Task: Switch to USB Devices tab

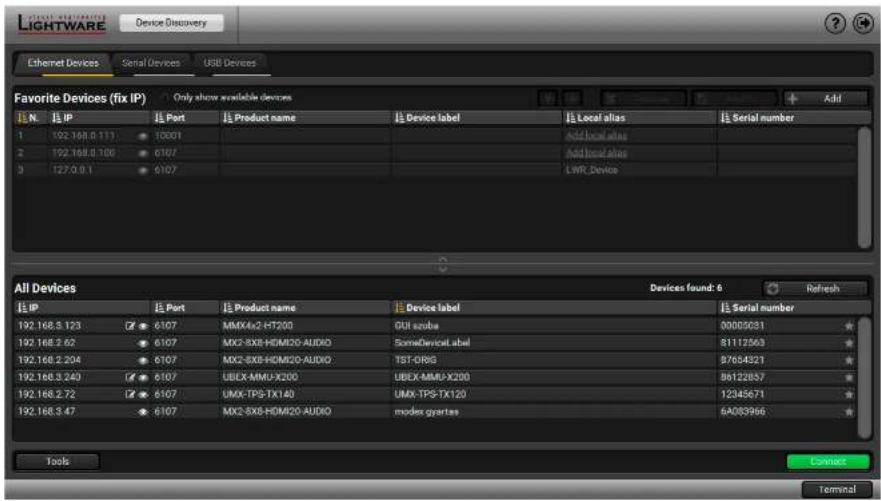Action: click(x=230, y=63)
